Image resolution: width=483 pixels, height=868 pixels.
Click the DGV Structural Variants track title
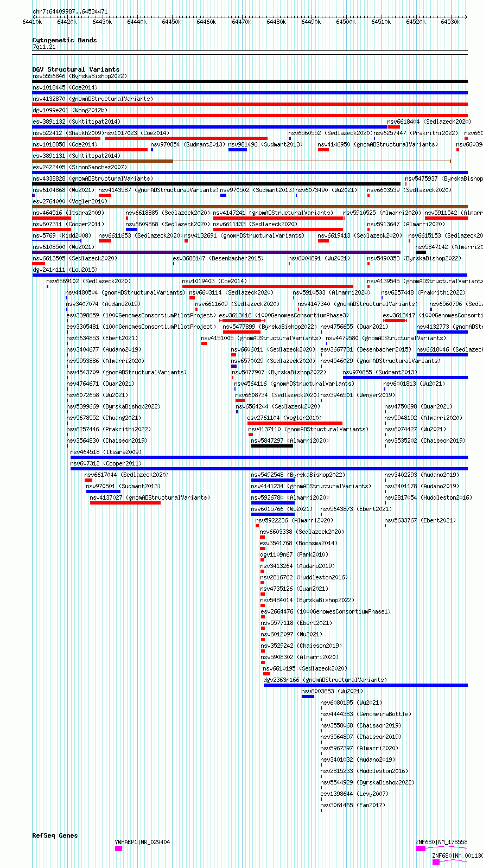pos(76,69)
